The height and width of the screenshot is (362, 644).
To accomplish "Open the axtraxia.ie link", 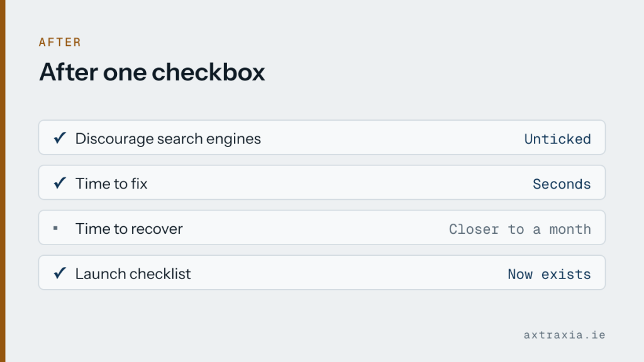I will (564, 335).
